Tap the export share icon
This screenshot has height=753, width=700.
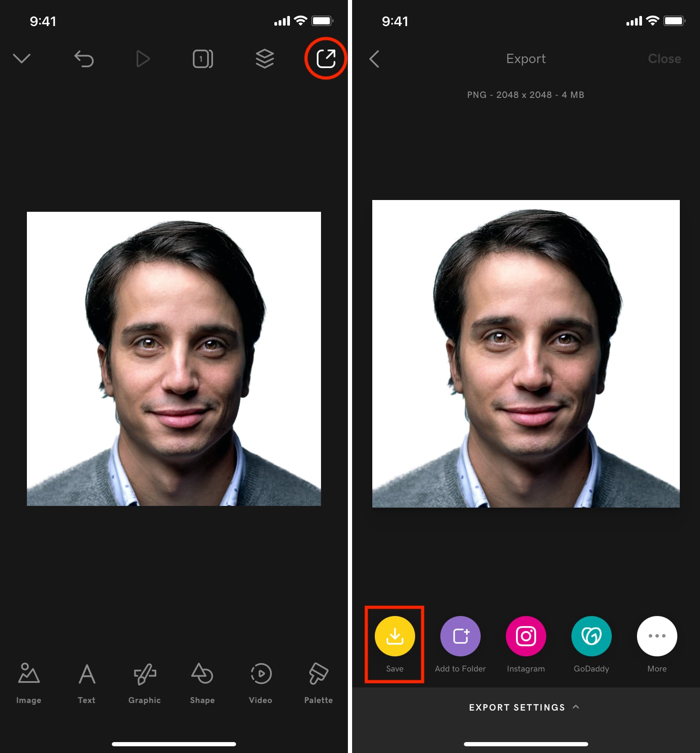(326, 58)
